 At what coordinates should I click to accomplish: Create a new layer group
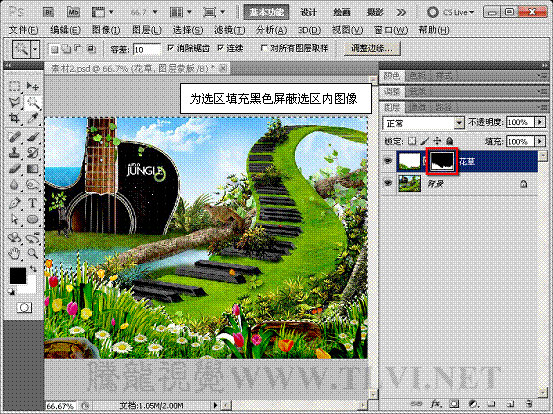point(492,404)
